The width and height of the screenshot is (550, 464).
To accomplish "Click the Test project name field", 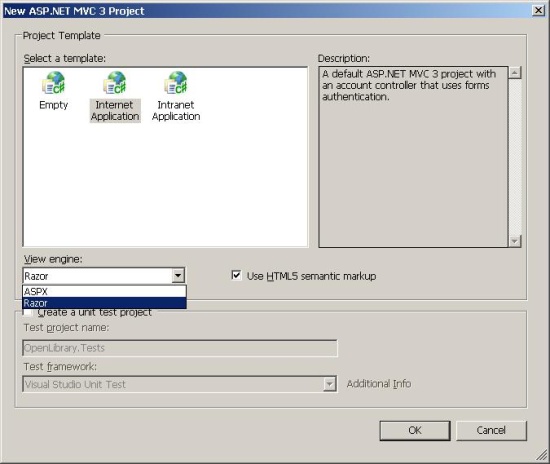I will point(180,348).
